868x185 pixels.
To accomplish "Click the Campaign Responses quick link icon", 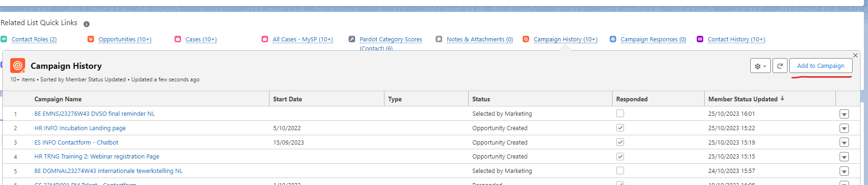I will [x=613, y=39].
